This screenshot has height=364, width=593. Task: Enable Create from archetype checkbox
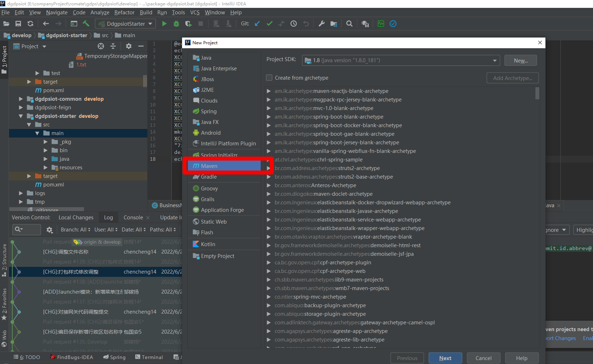[x=269, y=78]
